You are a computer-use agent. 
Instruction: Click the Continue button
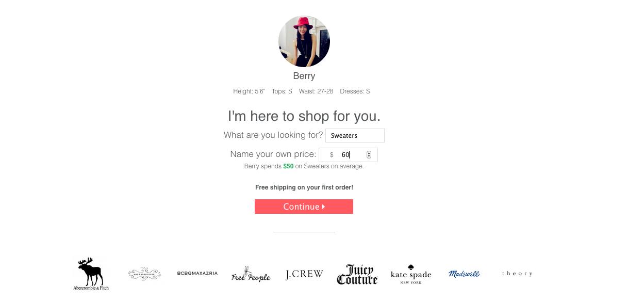pos(304,207)
